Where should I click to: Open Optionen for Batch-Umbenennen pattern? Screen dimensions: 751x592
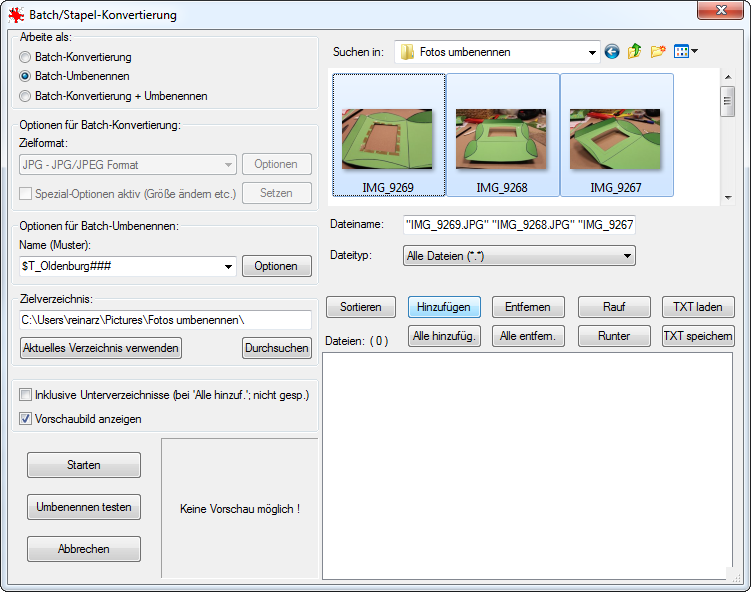point(277,266)
